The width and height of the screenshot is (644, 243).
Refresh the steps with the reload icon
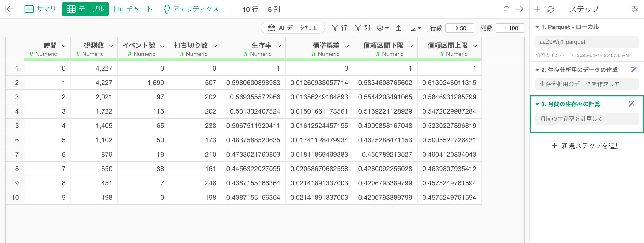pyautogui.click(x=550, y=9)
